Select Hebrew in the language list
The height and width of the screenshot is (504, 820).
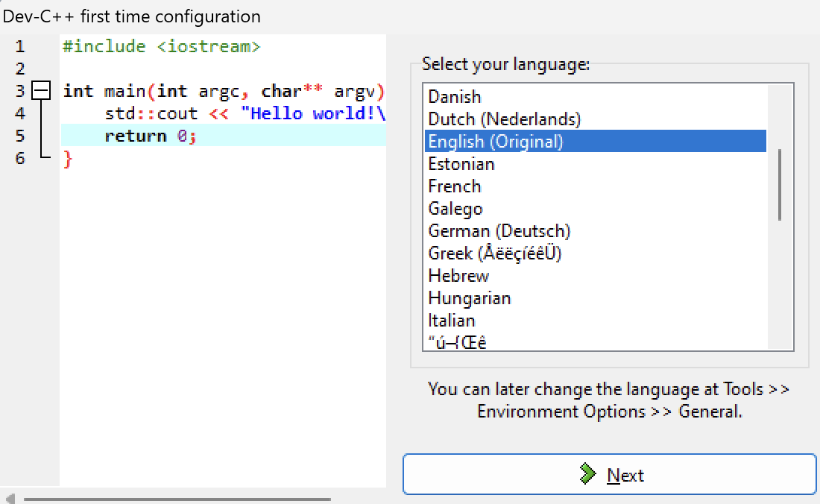click(x=595, y=276)
